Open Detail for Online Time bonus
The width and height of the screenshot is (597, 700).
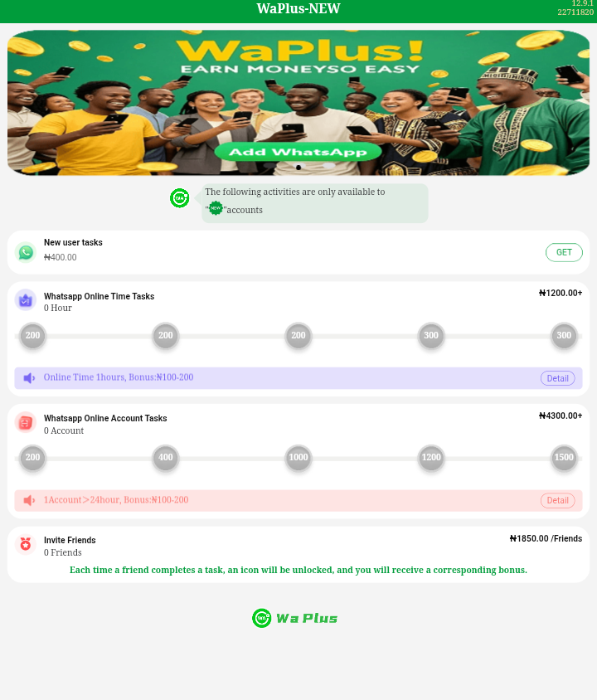pos(558,378)
